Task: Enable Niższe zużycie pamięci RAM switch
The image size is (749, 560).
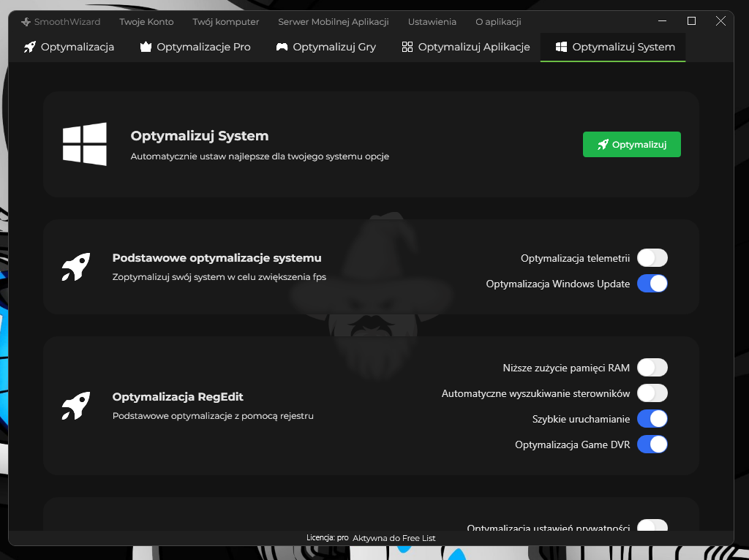Action: (652, 368)
